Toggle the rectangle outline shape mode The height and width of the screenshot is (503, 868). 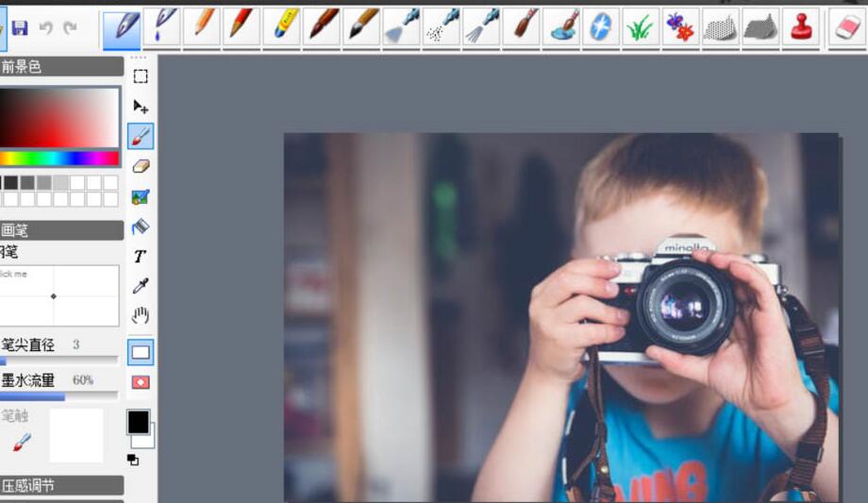tap(141, 352)
